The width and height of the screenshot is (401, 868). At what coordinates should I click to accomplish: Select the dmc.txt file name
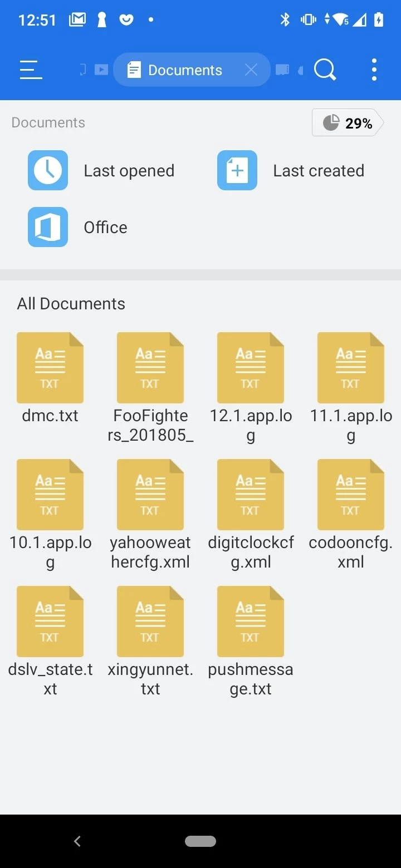click(50, 416)
